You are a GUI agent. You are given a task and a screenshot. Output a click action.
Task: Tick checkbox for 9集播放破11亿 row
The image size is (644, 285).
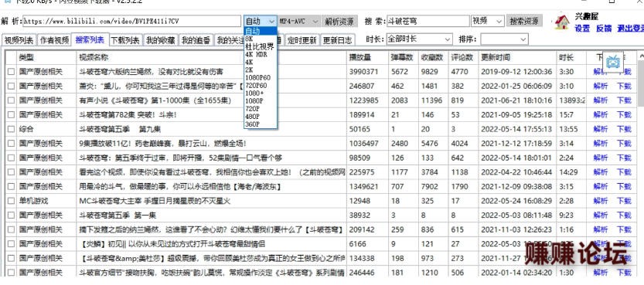pos(11,144)
